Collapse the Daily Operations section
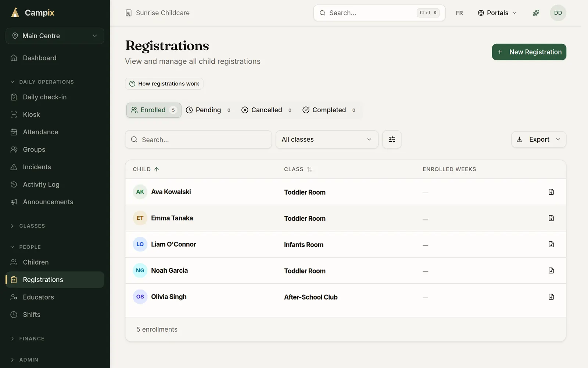This screenshot has width=588, height=368. click(42, 82)
